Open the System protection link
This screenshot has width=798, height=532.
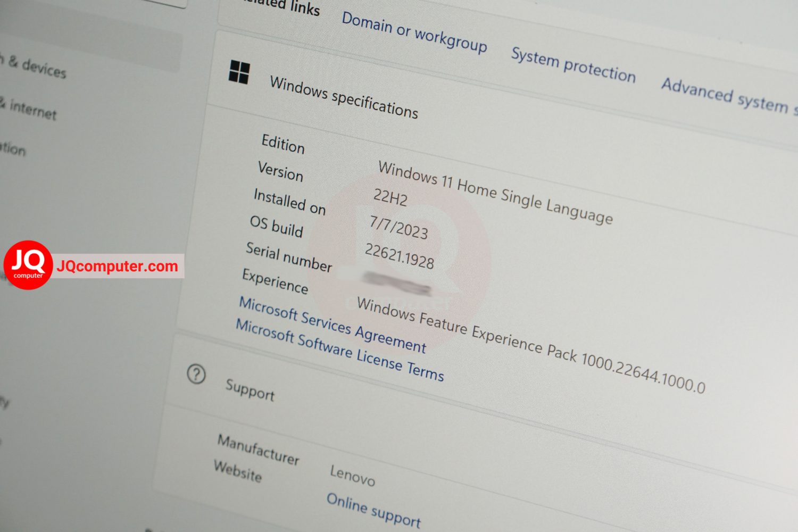tap(573, 65)
